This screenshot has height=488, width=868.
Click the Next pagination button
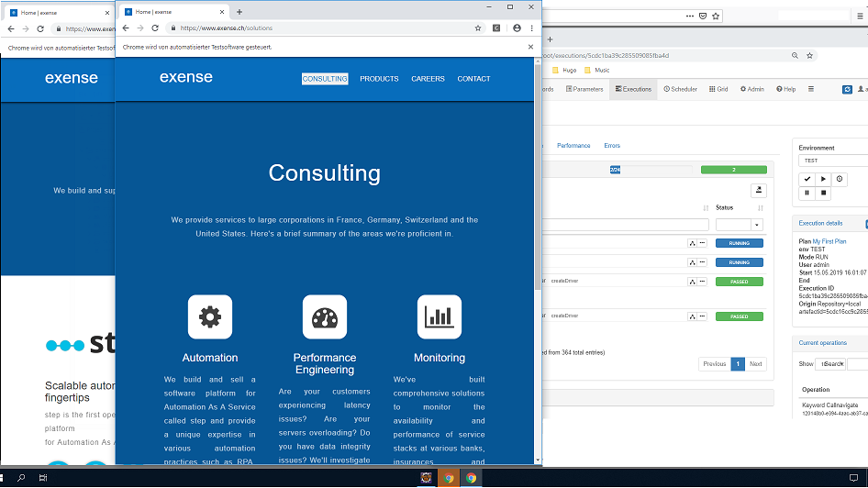[x=756, y=364]
